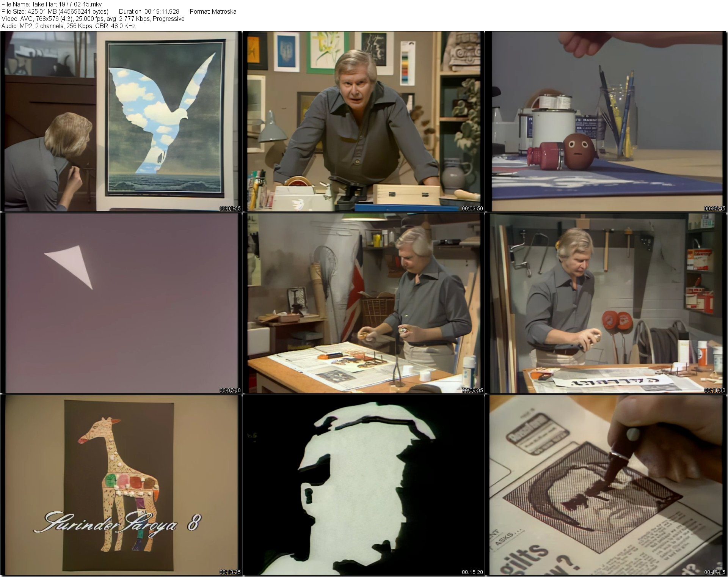Click the File Size info line
This screenshot has width=728, height=577.
pos(55,11)
